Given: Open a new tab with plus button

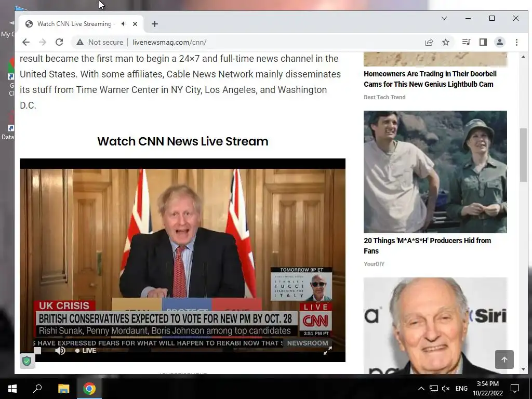Looking at the screenshot, I should tap(155, 24).
